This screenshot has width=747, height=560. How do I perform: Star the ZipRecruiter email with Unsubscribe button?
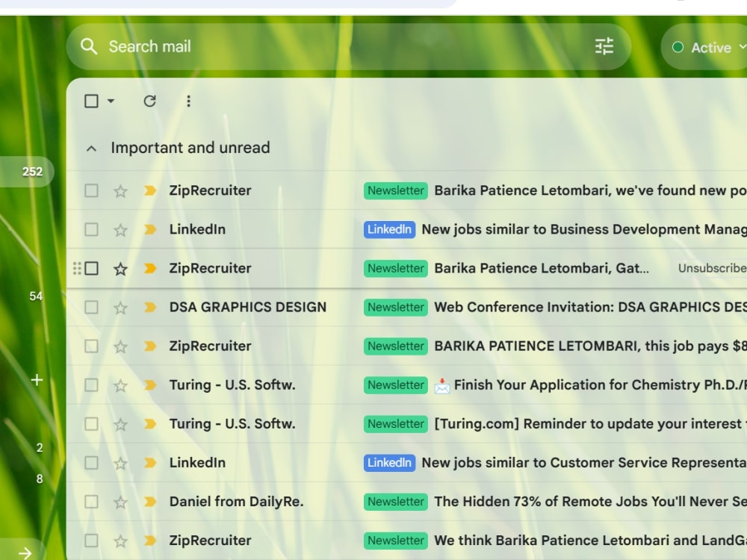pyautogui.click(x=120, y=269)
